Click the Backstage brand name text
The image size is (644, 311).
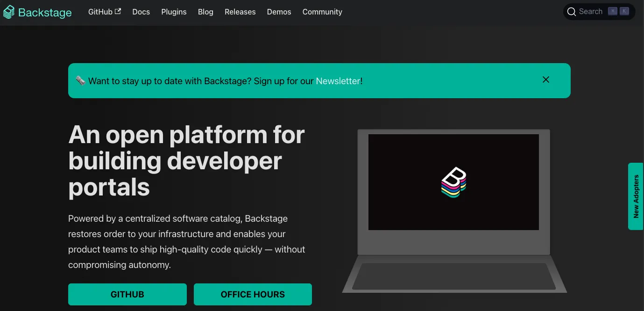45,13
